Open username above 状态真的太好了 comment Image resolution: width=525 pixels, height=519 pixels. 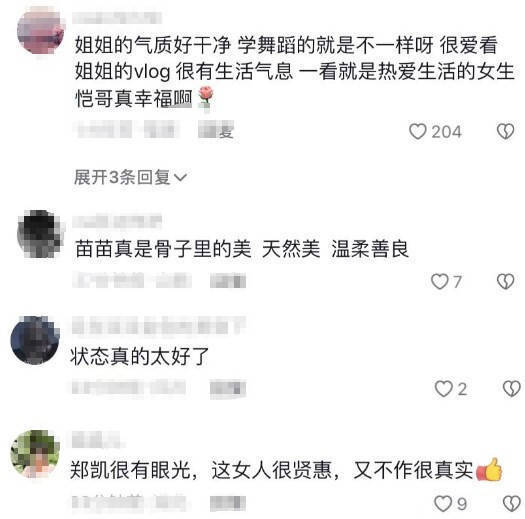pos(159,325)
